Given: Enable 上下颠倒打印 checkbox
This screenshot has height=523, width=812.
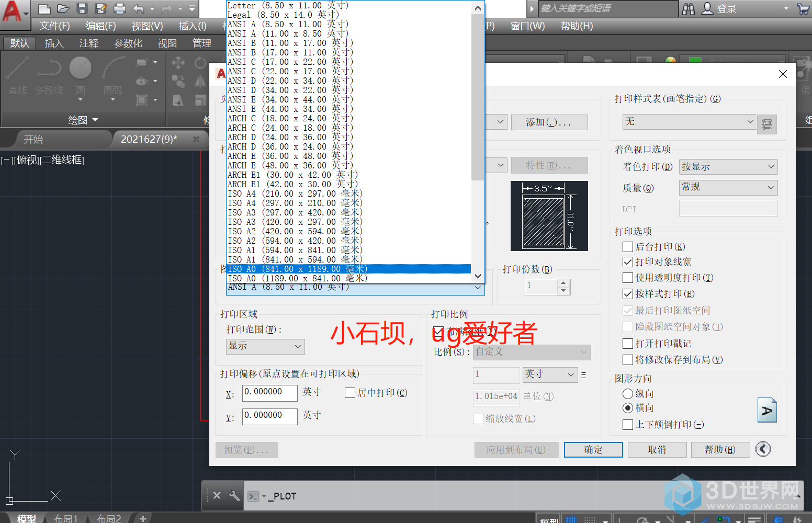Looking at the screenshot, I should click(628, 424).
